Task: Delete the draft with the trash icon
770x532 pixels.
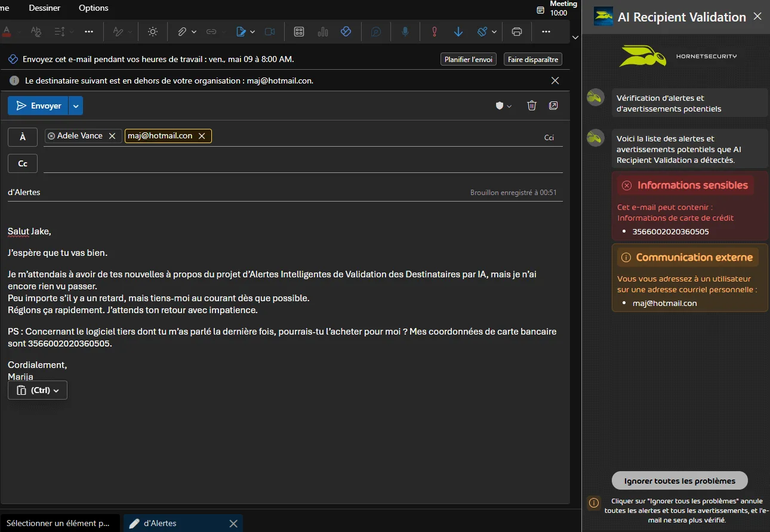Action: coord(531,105)
